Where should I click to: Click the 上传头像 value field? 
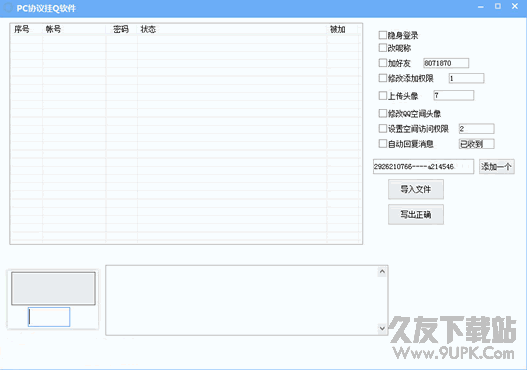coord(453,95)
